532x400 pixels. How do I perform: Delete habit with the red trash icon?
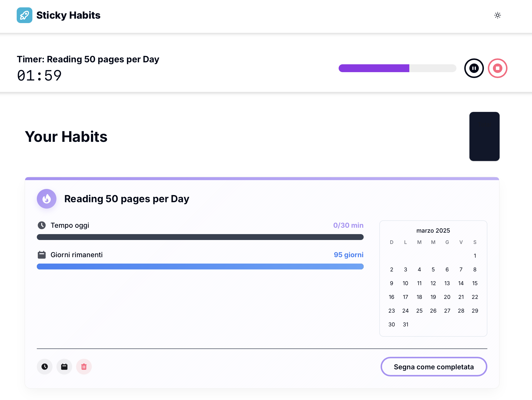[x=84, y=367]
